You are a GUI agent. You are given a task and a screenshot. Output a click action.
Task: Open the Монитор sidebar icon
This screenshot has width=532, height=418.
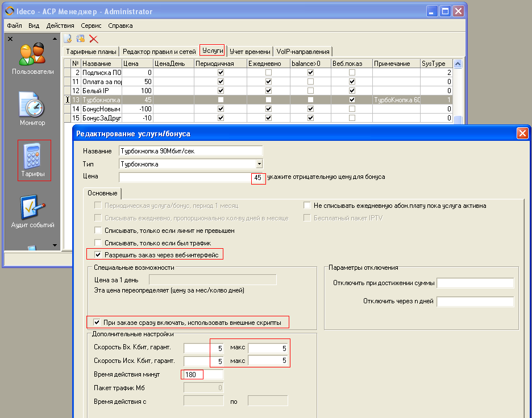point(32,108)
